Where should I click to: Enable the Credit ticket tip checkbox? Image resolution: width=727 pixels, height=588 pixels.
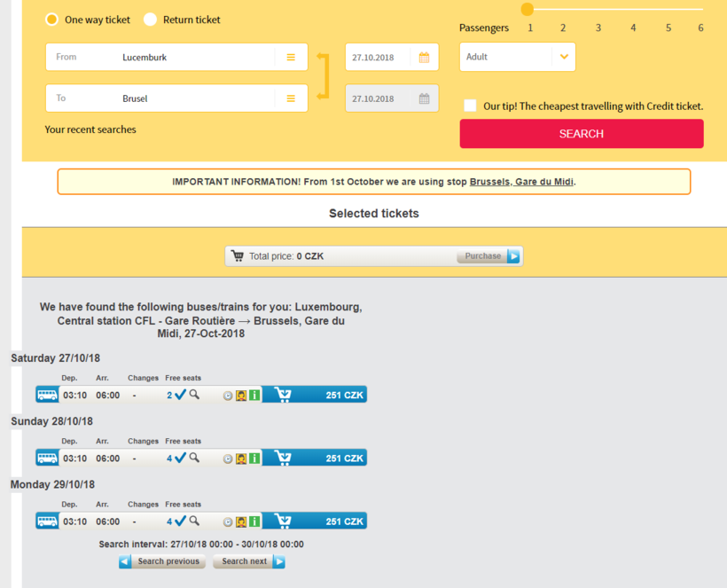coord(470,106)
